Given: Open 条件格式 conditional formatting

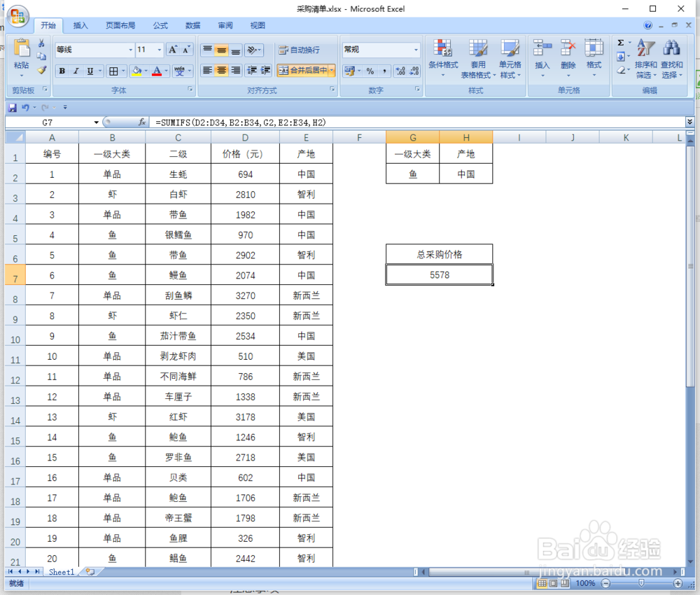Looking at the screenshot, I should 443,58.
